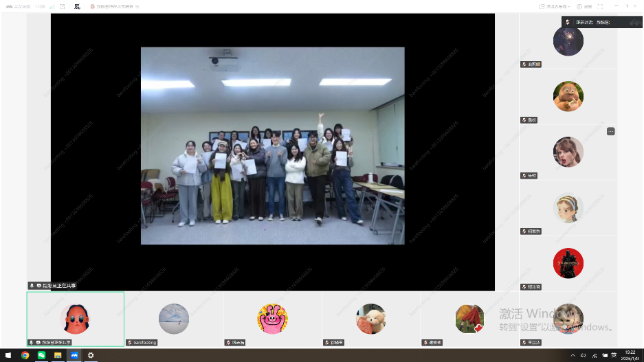Click the three-dot more button on Taylor Swift avatar tile

click(610, 131)
